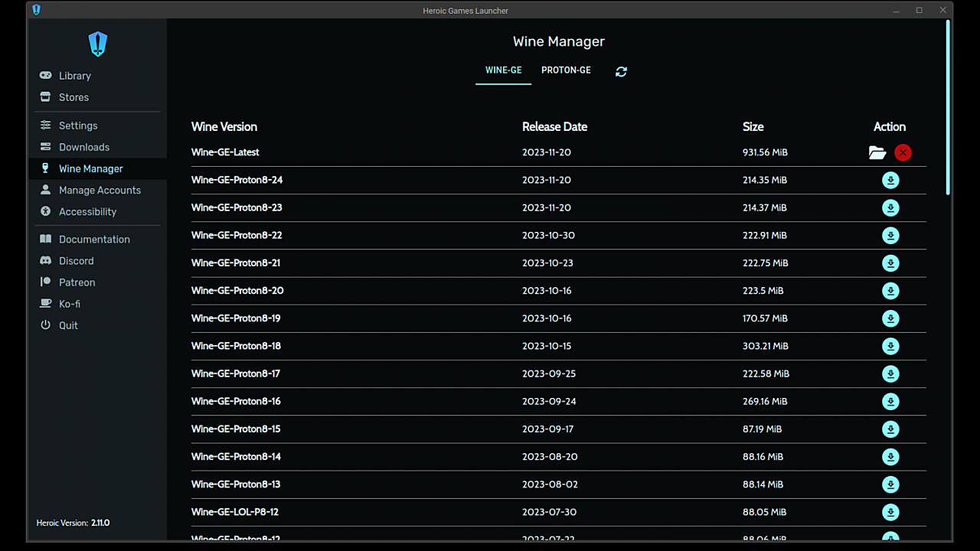
Task: Download Wine-GE-LOL-P8-12
Action: (890, 512)
